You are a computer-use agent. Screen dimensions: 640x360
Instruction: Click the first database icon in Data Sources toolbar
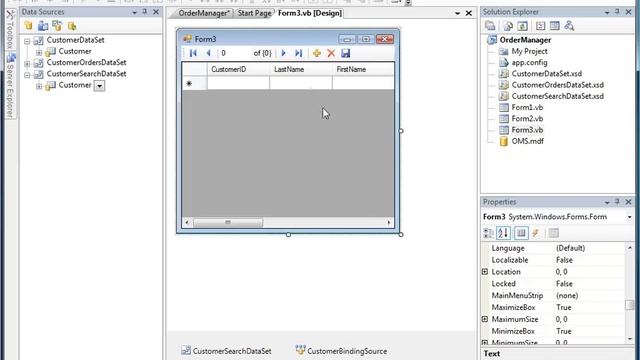coord(29,26)
